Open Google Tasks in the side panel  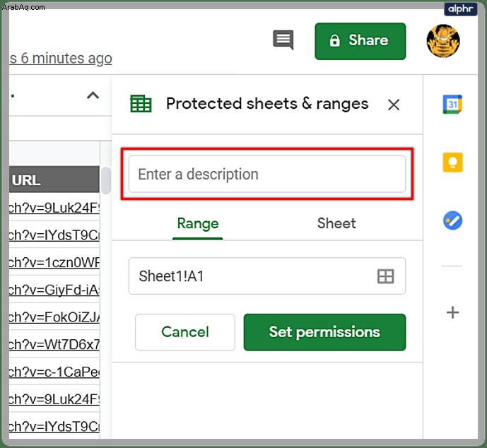(x=452, y=220)
